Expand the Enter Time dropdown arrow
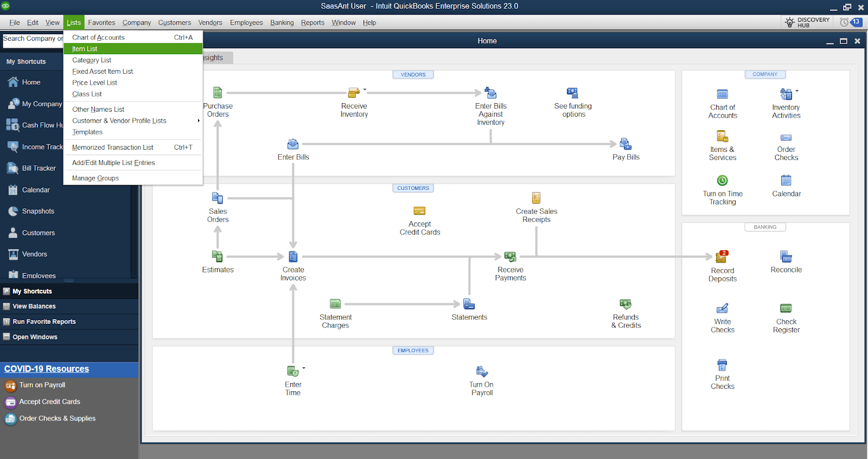The height and width of the screenshot is (459, 868). [x=304, y=368]
